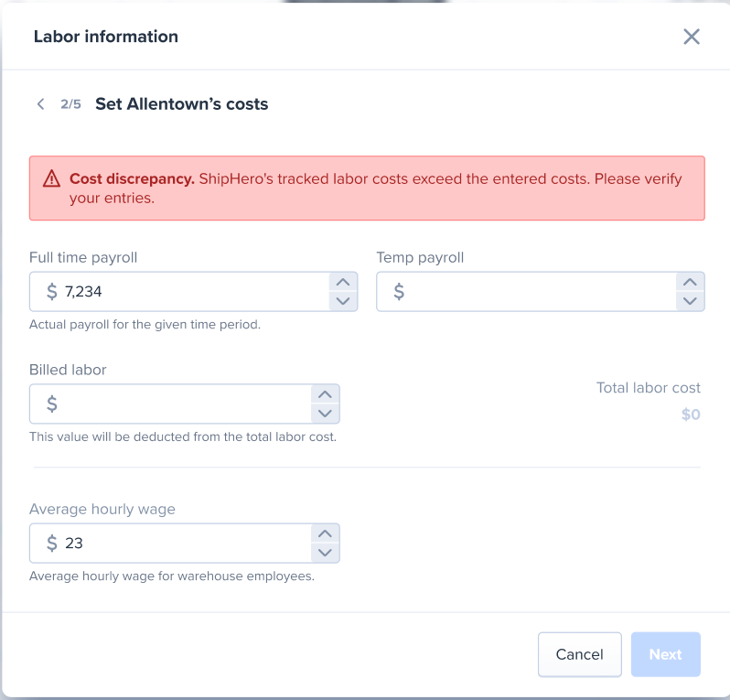Go back using the left chevron arrow

click(41, 104)
